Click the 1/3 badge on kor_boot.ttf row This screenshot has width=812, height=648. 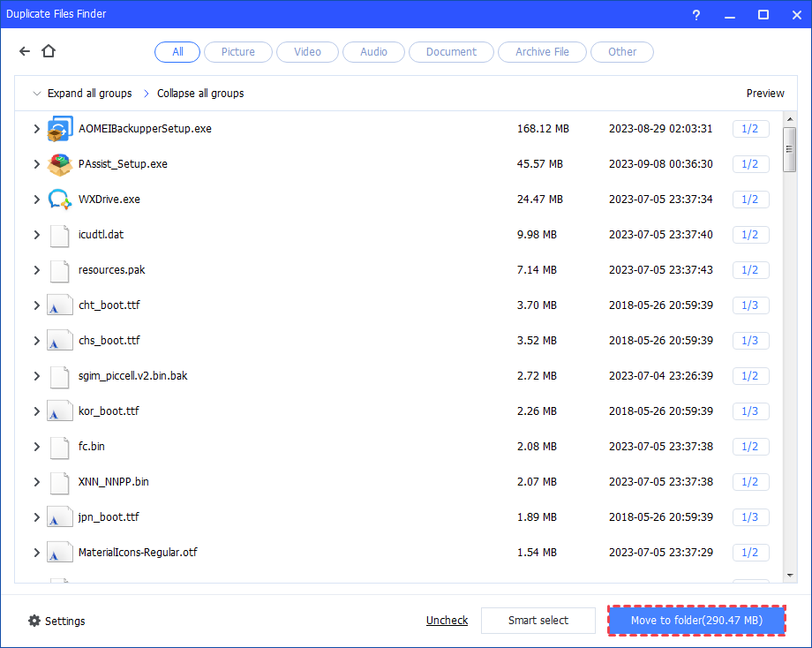(x=750, y=411)
